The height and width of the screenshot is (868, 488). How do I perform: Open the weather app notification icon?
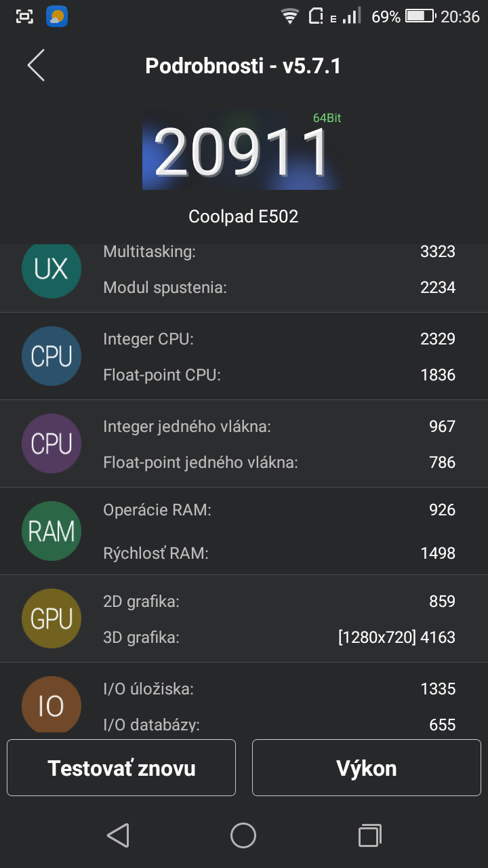point(57,16)
